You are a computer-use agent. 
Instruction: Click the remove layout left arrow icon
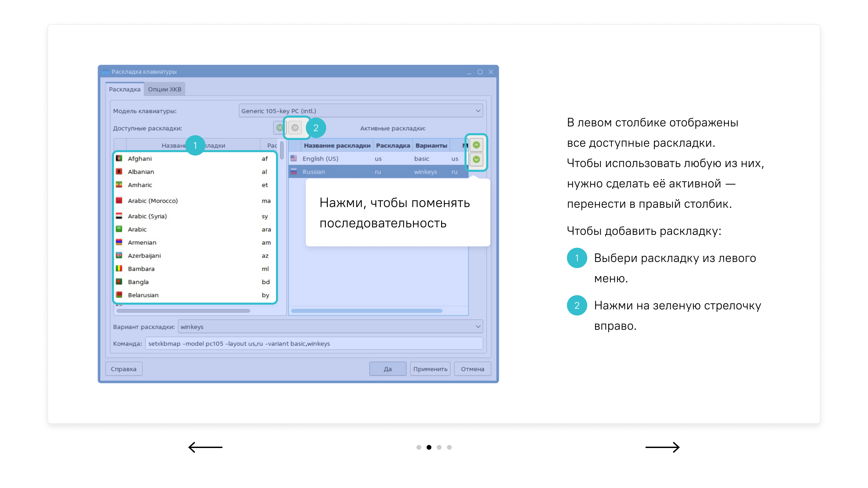click(279, 128)
